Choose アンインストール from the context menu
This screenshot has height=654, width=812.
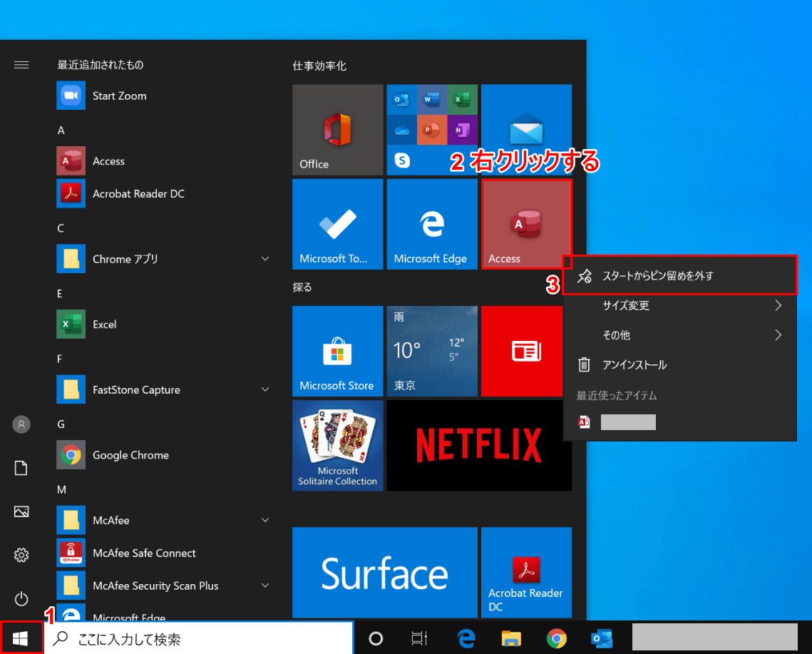click(679, 365)
